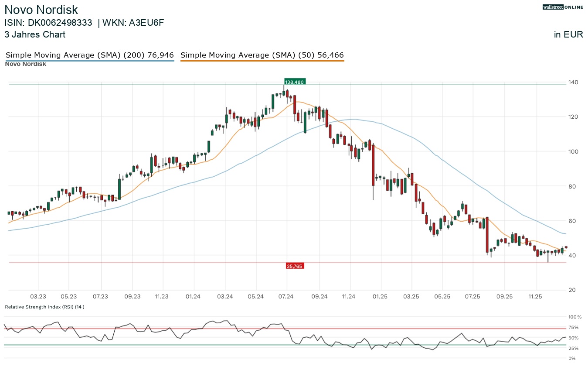Image resolution: width=588 pixels, height=370 pixels.
Task: Click the 07.24 date on x-axis
Action: [x=286, y=297]
